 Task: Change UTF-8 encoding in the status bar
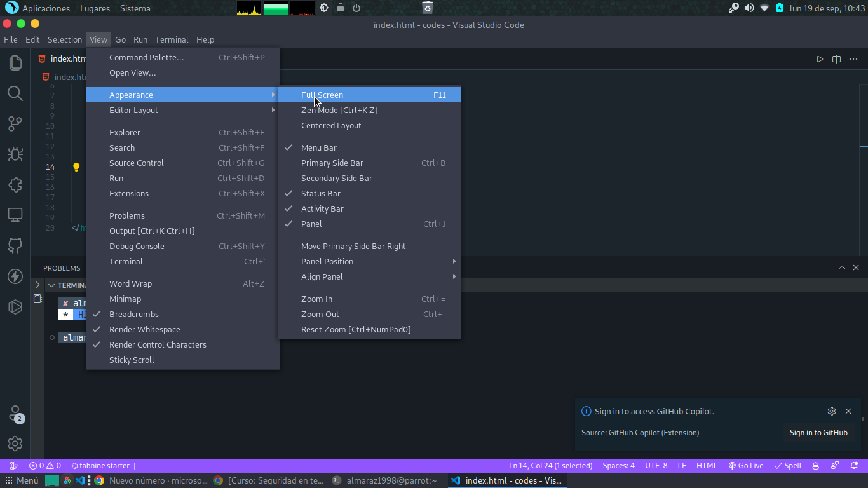656,466
